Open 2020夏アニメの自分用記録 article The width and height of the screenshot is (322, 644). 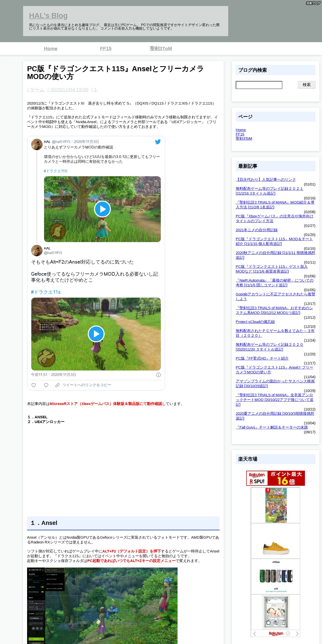click(x=275, y=416)
